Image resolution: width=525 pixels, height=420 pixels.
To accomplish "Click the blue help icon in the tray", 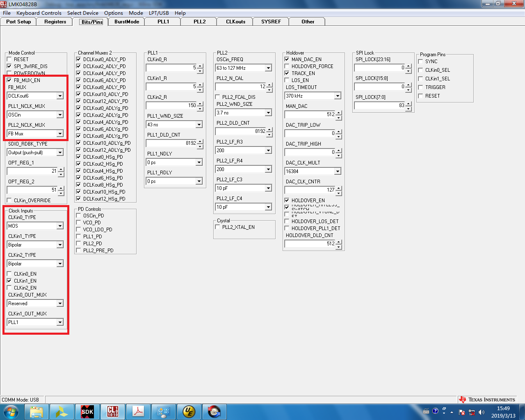I will [x=435, y=411].
